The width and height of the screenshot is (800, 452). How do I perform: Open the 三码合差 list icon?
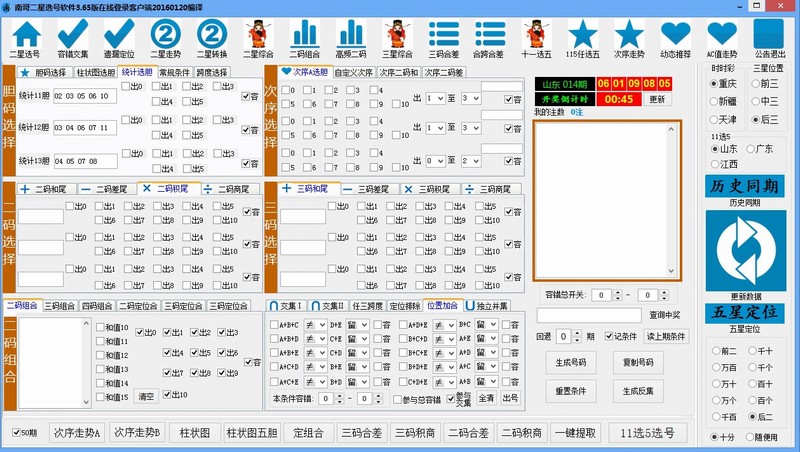[442, 36]
